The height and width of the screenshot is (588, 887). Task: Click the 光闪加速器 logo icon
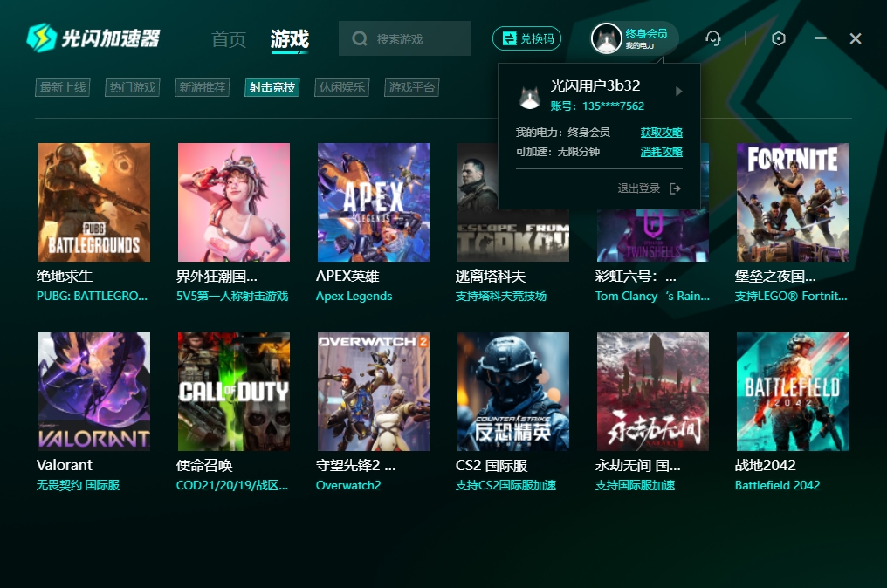pos(41,38)
